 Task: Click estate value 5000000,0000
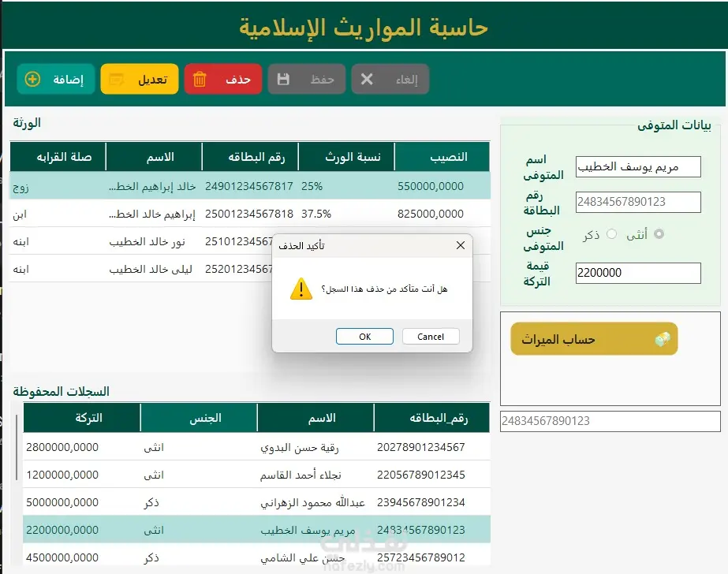tap(62, 502)
